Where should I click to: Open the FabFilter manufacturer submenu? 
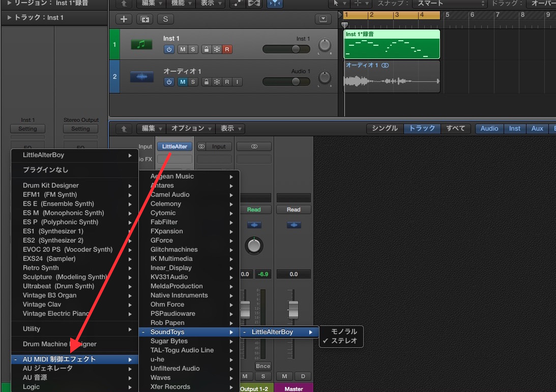pos(189,222)
